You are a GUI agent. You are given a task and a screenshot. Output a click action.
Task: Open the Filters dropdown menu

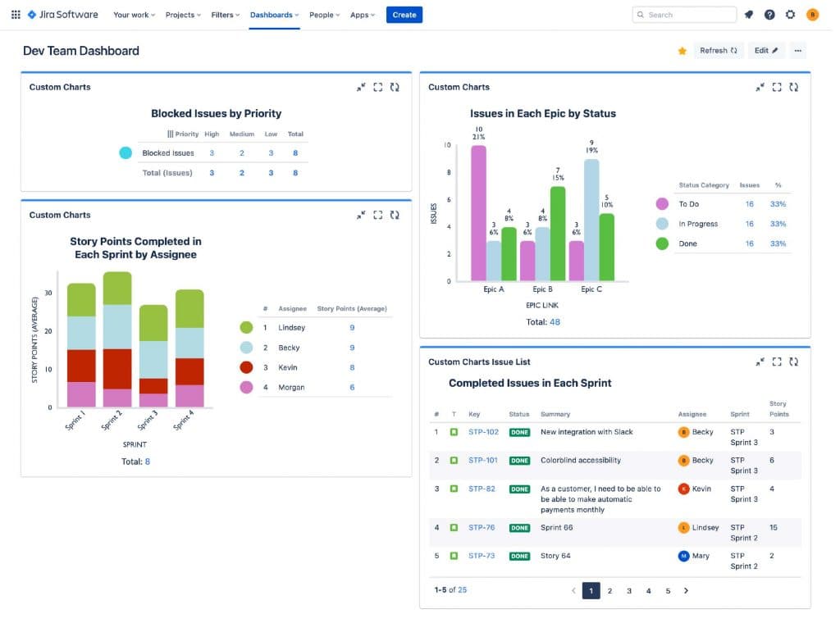click(226, 15)
